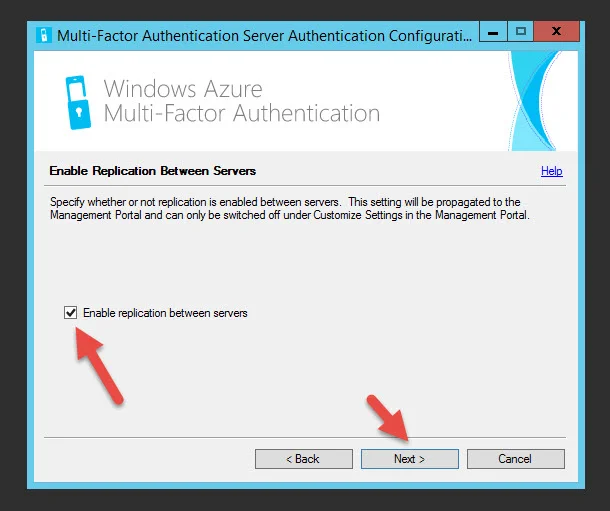610x511 pixels.
Task: Click the 'Multi-Factor Authentication' banner text
Action: pos(242,114)
